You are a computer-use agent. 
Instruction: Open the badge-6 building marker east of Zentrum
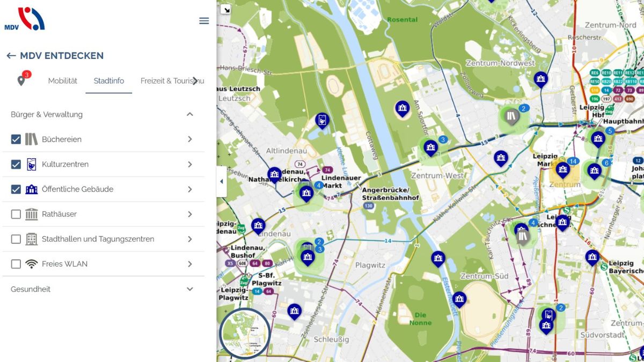click(594, 171)
